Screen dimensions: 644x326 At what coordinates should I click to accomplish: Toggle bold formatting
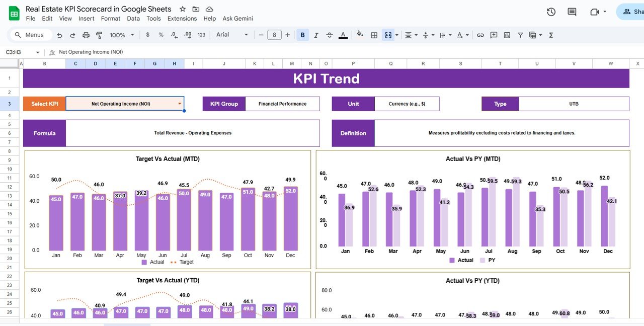coord(302,35)
